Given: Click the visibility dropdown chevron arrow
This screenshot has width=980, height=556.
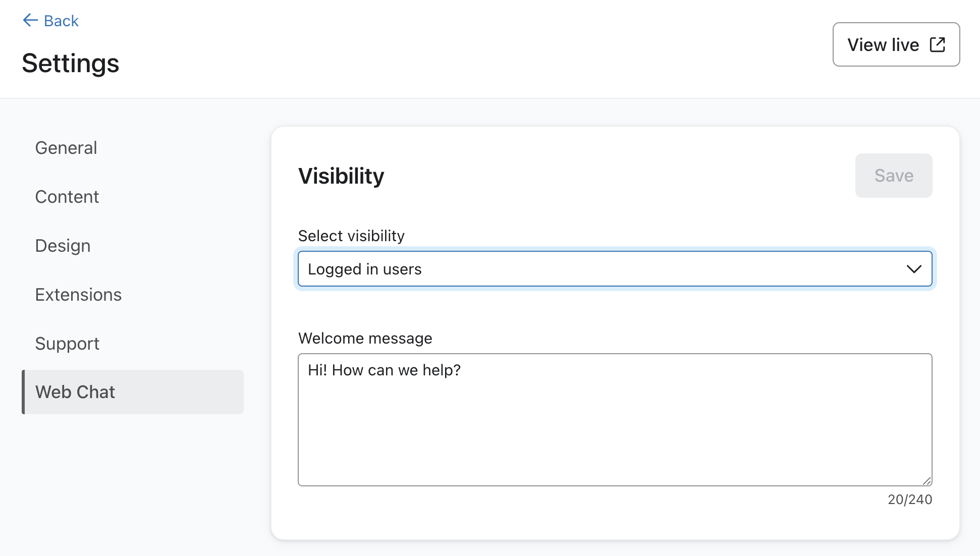Looking at the screenshot, I should (x=913, y=268).
